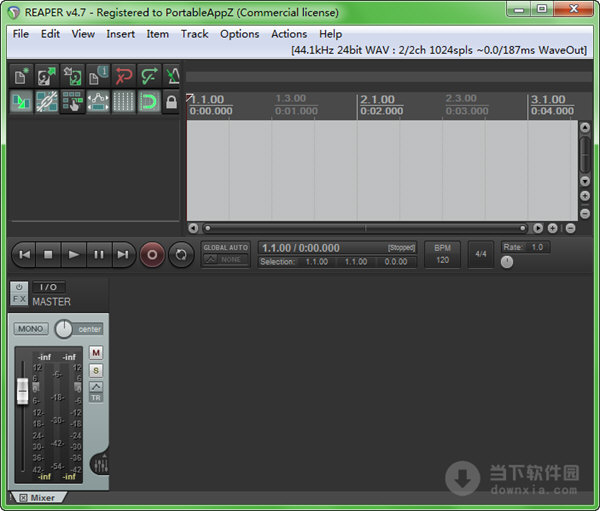Mute master track with M button
The width and height of the screenshot is (600, 511).
(96, 353)
